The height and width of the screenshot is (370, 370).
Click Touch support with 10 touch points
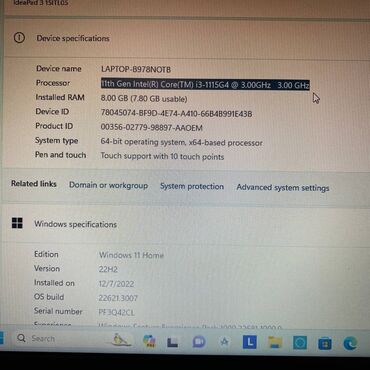tap(162, 156)
